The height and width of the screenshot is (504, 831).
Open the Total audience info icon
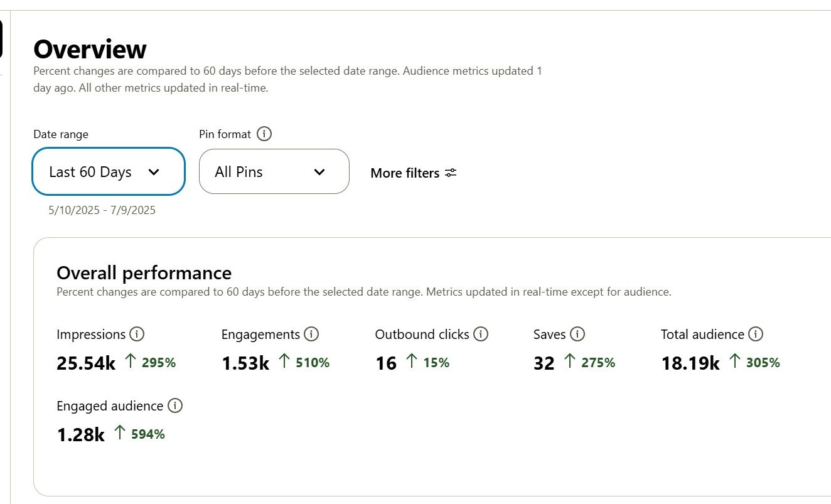click(756, 335)
